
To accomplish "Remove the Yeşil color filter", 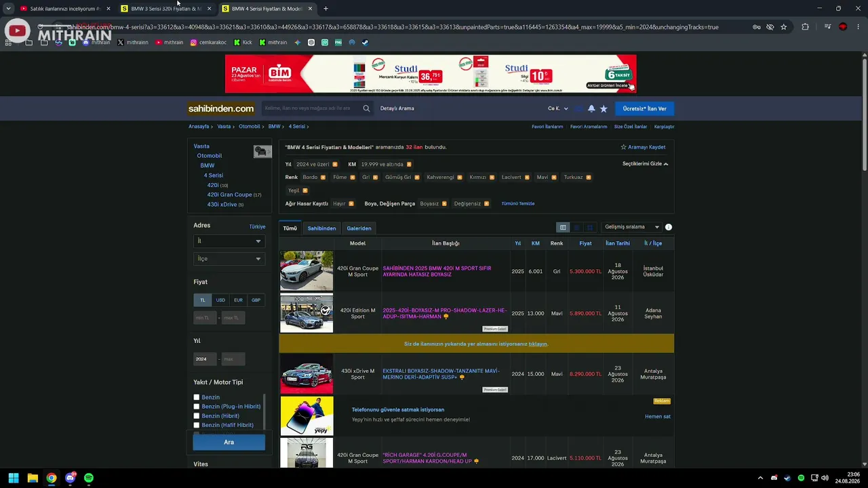I will pos(305,190).
